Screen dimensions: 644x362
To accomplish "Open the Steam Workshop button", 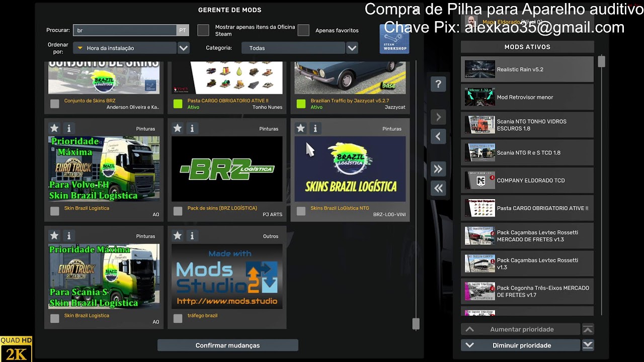I will click(394, 39).
